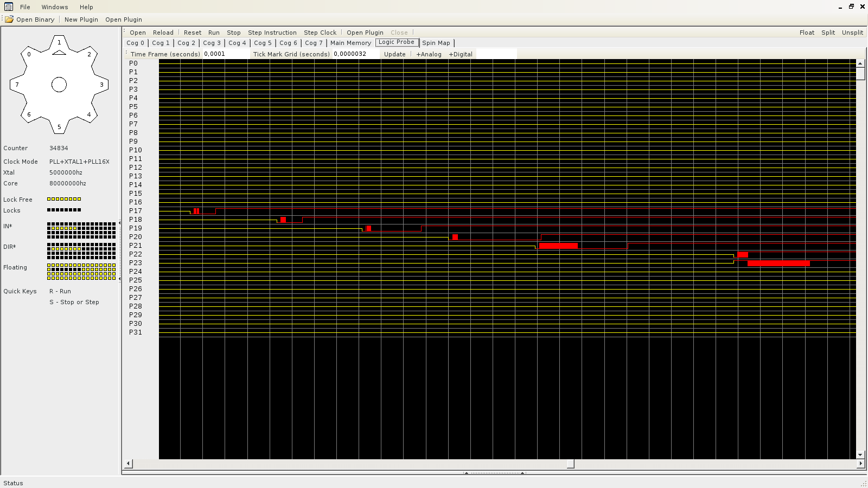Click the scroll left arrow of horizontal scrollbar

point(129,464)
